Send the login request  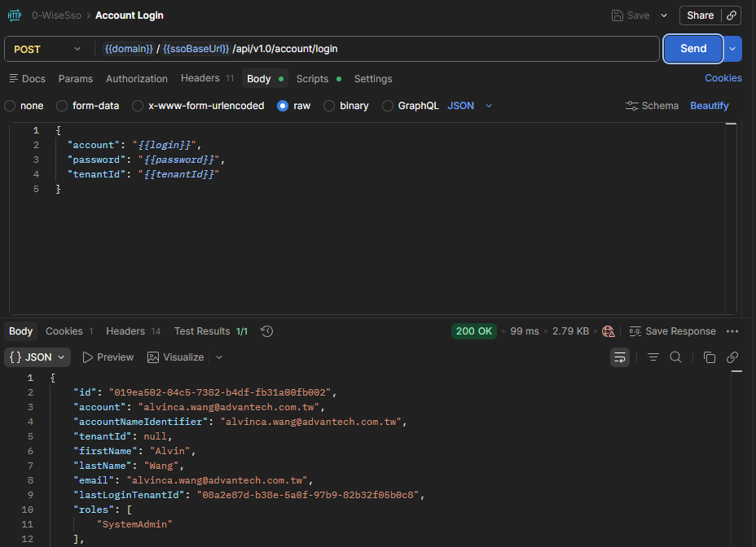click(692, 49)
